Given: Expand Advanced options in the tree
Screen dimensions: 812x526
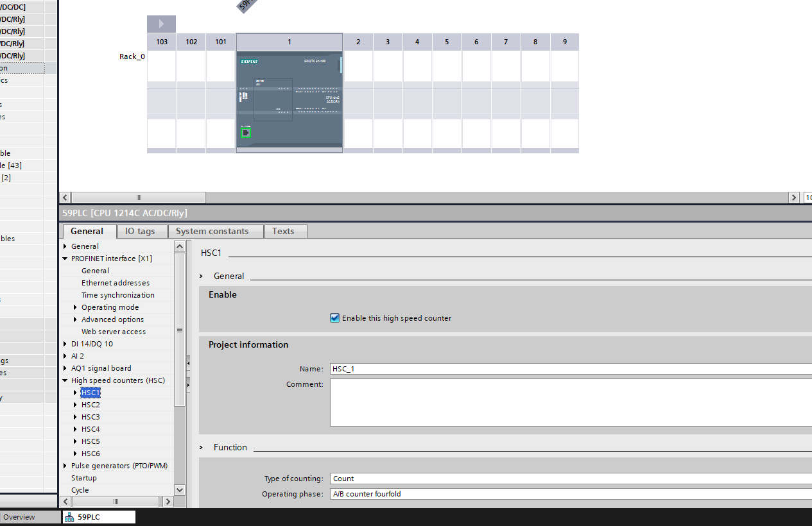Looking at the screenshot, I should pos(75,319).
